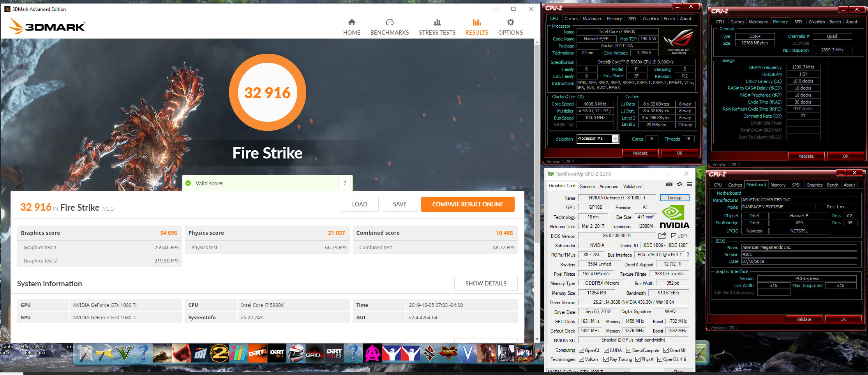Toggle the CUDA checkbox

(x=606, y=350)
